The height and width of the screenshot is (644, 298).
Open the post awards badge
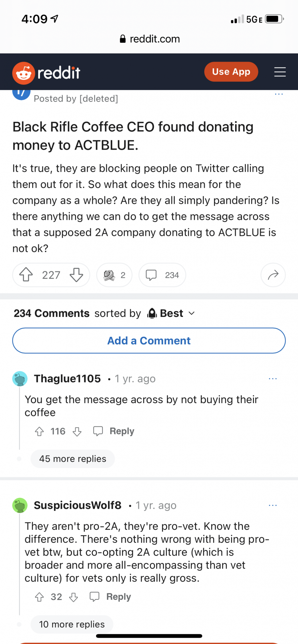(x=114, y=275)
